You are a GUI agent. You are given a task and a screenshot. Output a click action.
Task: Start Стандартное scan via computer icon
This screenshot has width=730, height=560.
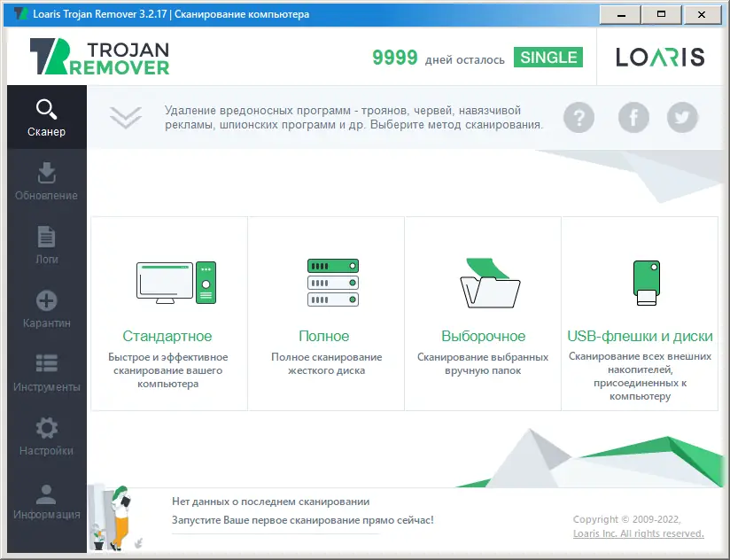pos(176,283)
